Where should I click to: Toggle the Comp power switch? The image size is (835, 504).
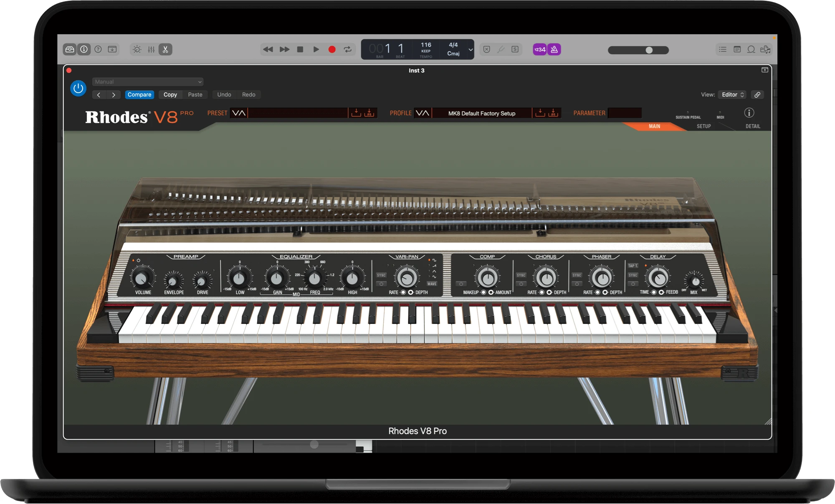(x=461, y=284)
